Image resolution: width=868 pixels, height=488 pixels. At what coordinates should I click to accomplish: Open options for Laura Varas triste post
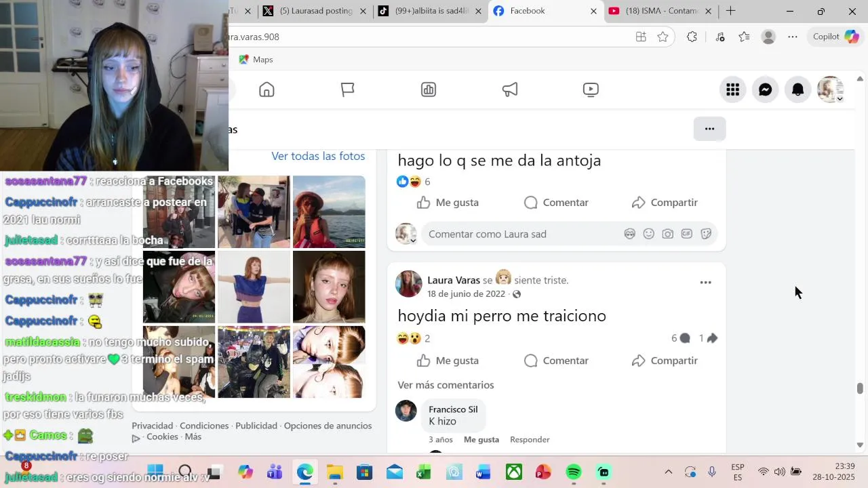point(705,283)
